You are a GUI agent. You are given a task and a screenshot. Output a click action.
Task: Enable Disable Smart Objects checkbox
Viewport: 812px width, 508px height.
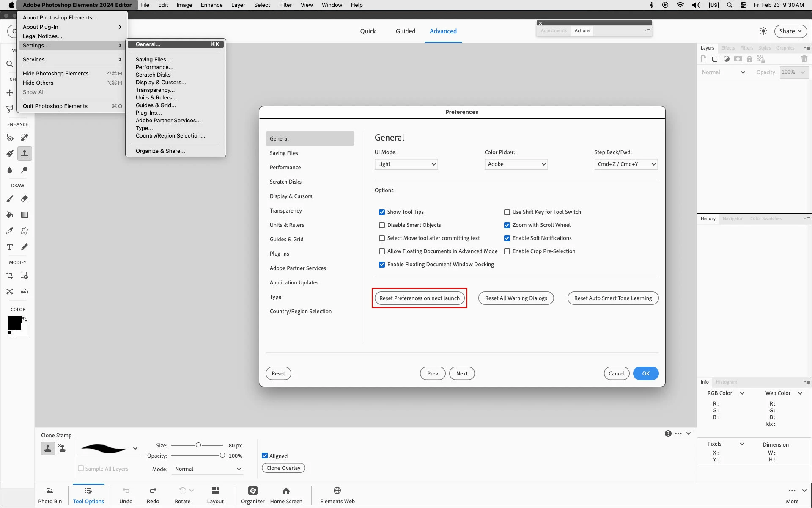tap(382, 225)
